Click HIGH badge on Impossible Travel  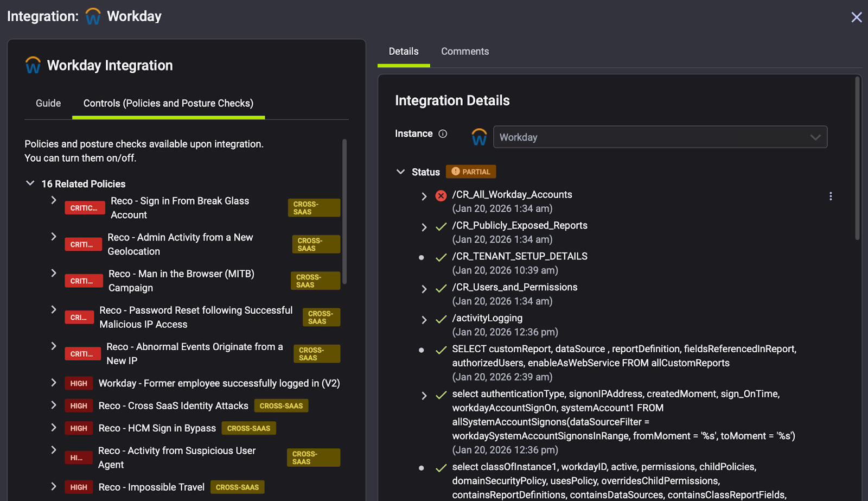point(79,487)
